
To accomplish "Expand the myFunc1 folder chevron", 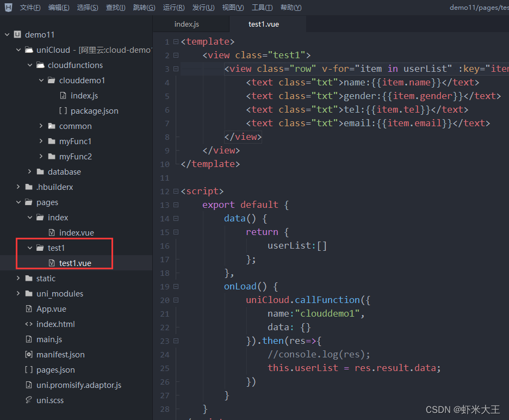I will coord(41,141).
